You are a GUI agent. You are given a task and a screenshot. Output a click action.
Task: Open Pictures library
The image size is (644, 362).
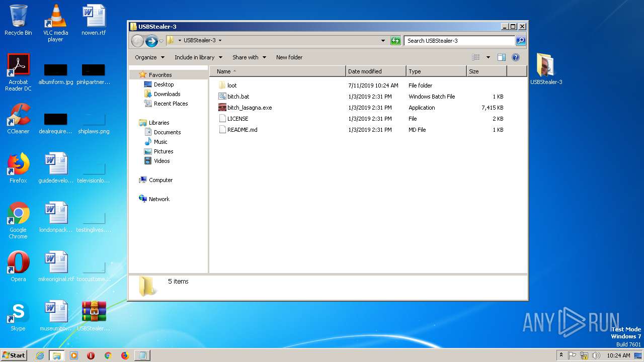(164, 151)
